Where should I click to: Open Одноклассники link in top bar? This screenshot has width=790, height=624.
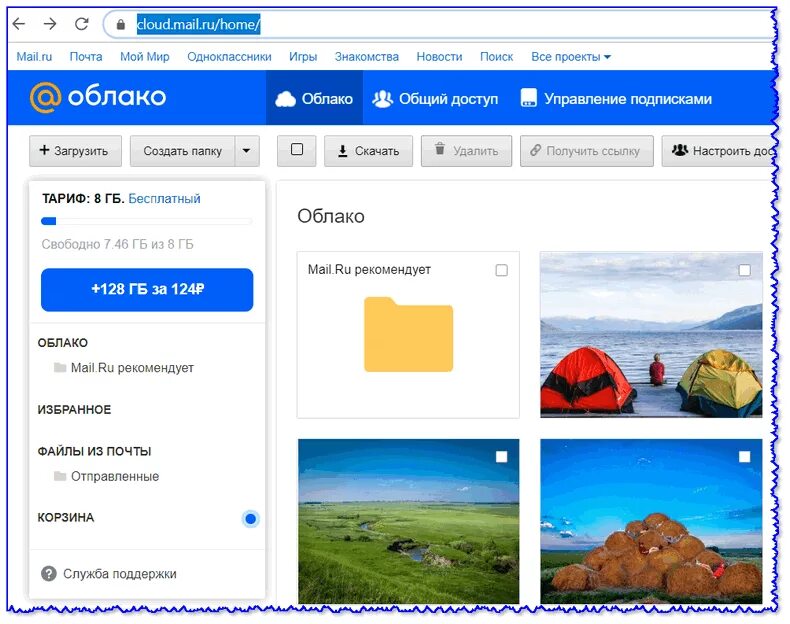[229, 57]
